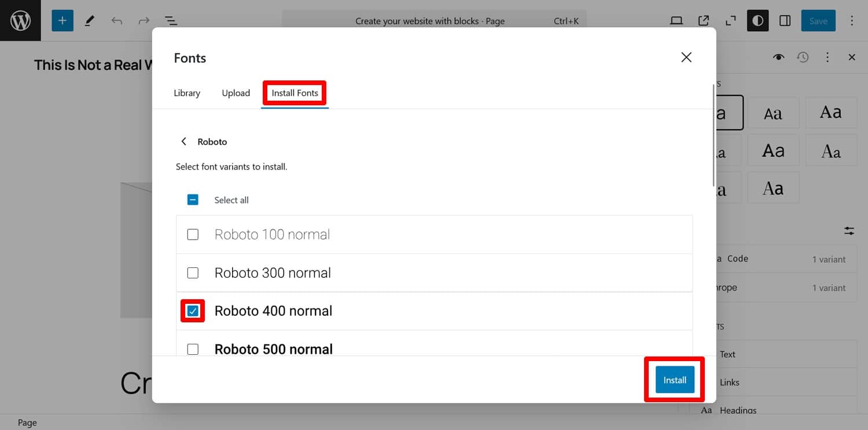Switch to the Install Fonts tab

[x=295, y=93]
